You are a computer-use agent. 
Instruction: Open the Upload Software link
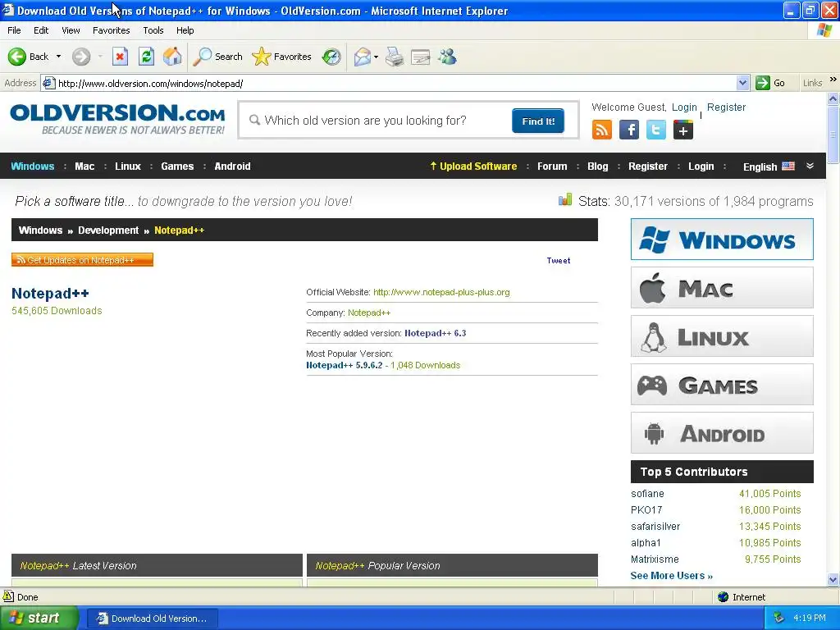coord(473,166)
